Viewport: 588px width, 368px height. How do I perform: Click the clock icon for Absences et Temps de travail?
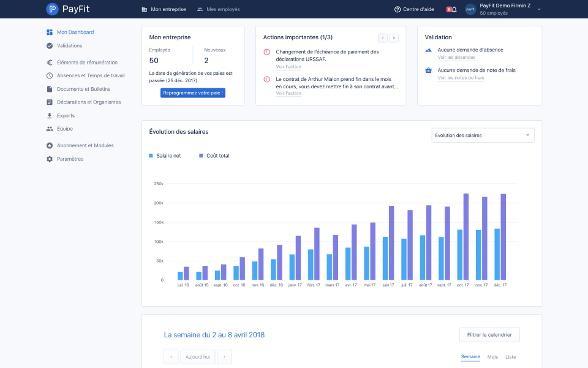click(50, 75)
